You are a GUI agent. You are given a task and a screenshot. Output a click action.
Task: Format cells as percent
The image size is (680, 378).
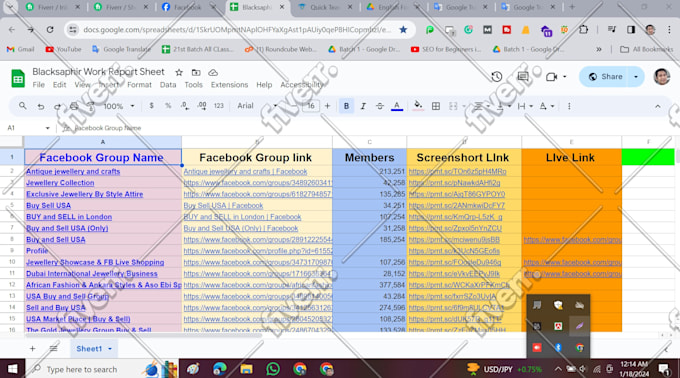168,106
